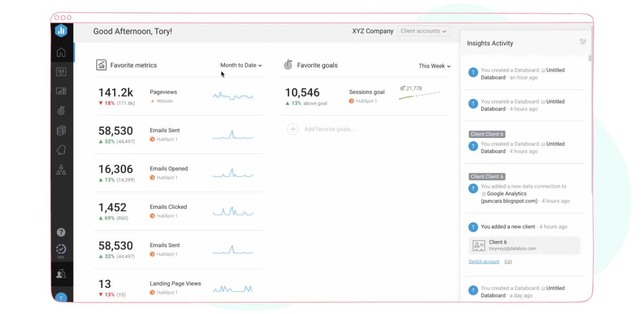This screenshot has height=314, width=644.
Task: Expand the Month to Date dropdown
Action: coord(241,65)
